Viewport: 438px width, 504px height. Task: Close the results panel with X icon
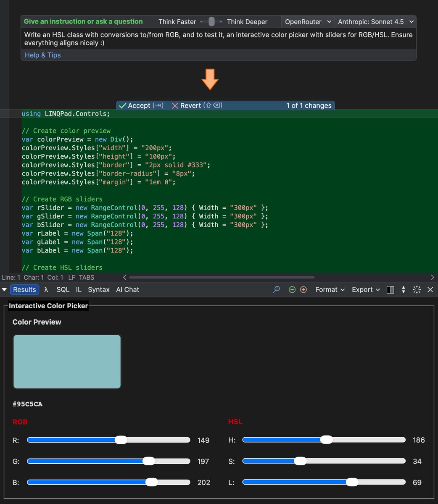(x=430, y=289)
